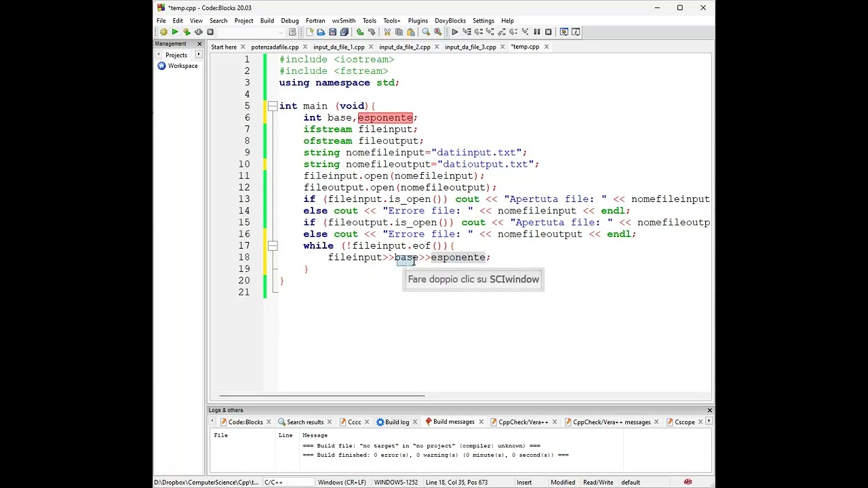The height and width of the screenshot is (488, 868).
Task: Click the Find magnifier icon
Action: 426,32
